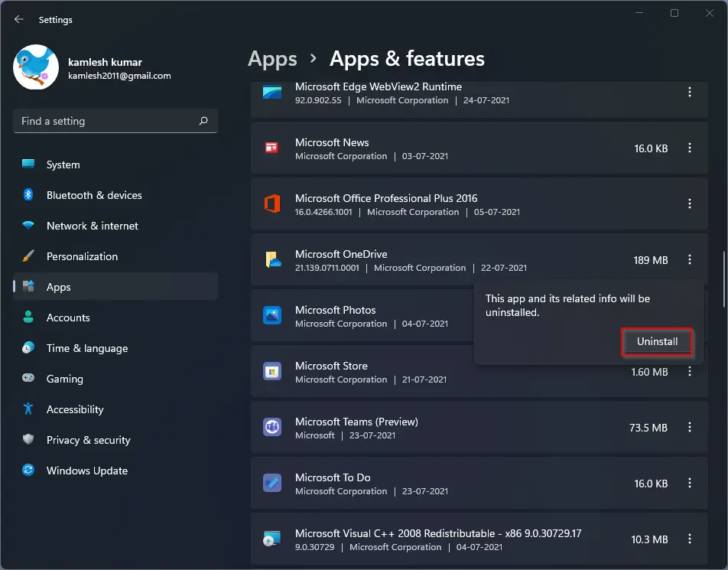728x570 pixels.
Task: Select the Microsoft Teams (Preview) title
Action: tap(356, 422)
